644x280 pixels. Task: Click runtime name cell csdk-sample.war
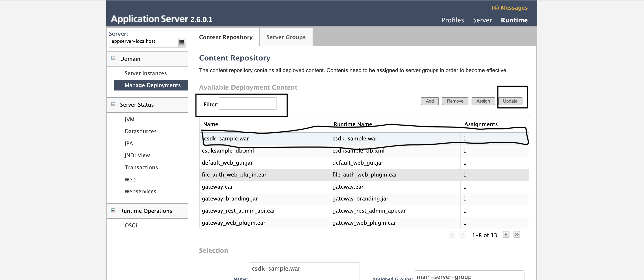click(395, 138)
